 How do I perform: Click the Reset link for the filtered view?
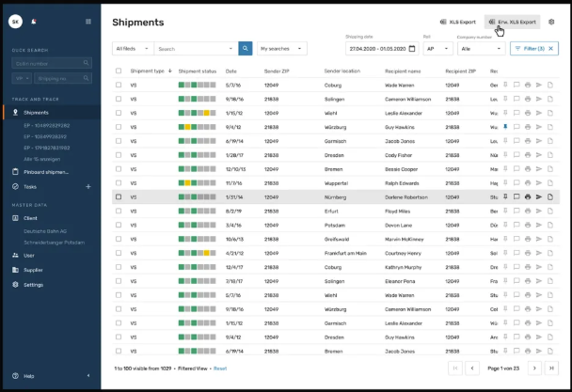[220, 368]
